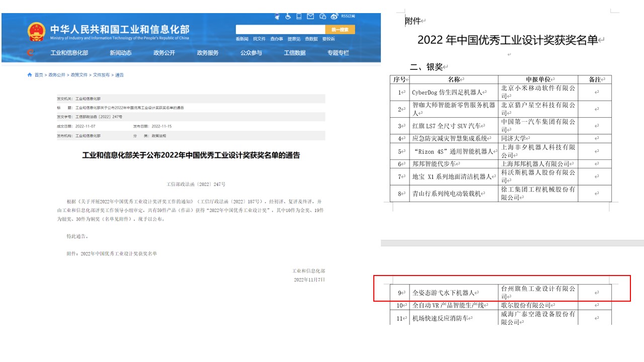
Task: Click the 提意见 quick link
Action: 294,39
